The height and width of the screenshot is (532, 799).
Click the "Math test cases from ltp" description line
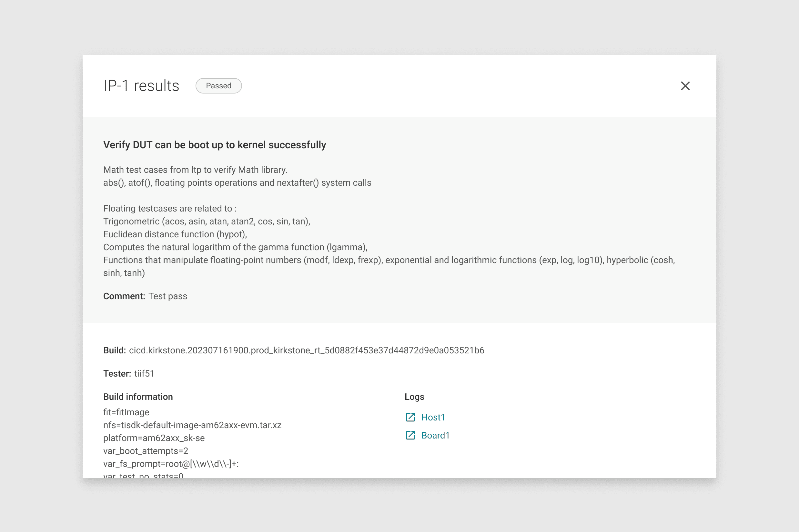click(195, 170)
